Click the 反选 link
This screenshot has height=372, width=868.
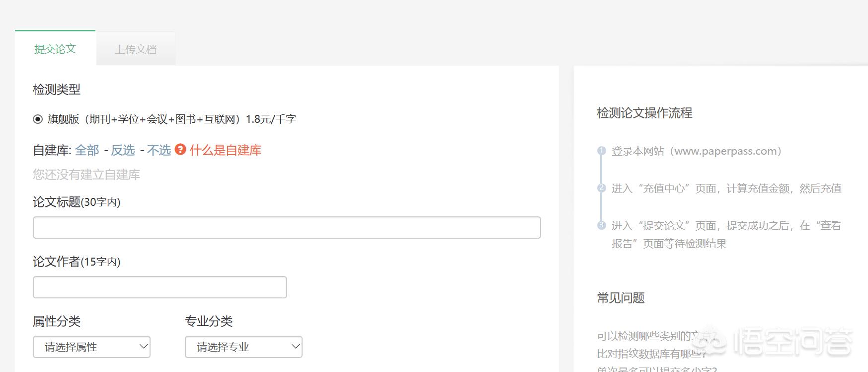pos(123,150)
